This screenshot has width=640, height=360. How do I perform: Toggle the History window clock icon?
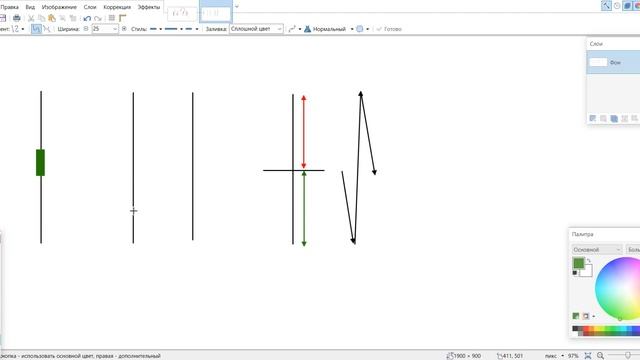coord(617,5)
